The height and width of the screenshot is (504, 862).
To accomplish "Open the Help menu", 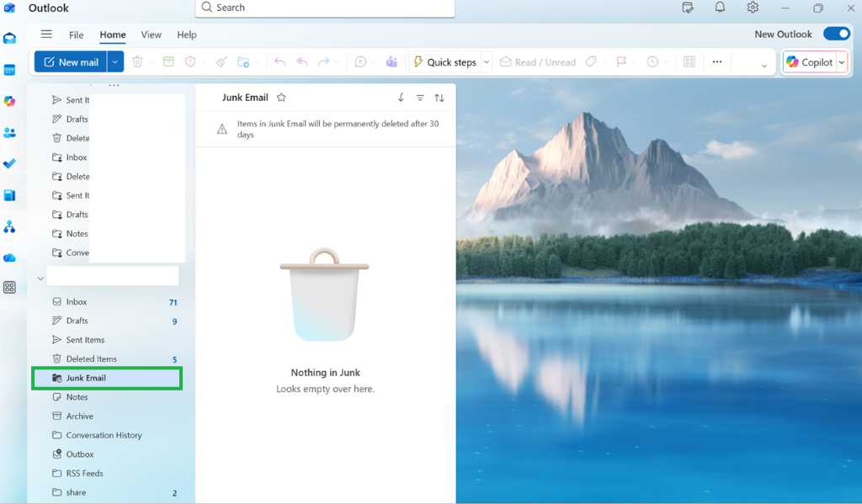I will (187, 34).
